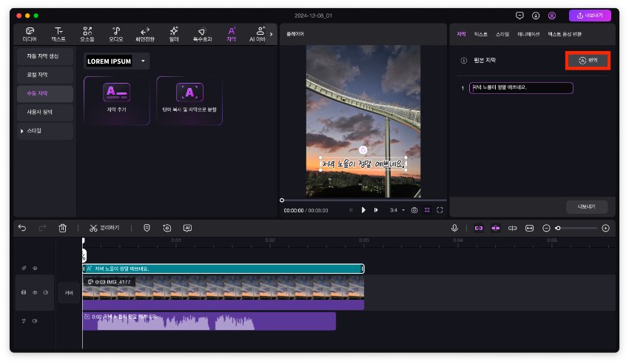This screenshot has width=629, height=364.
Task: Open the AI 아바타 avatar tab
Action: (x=258, y=35)
